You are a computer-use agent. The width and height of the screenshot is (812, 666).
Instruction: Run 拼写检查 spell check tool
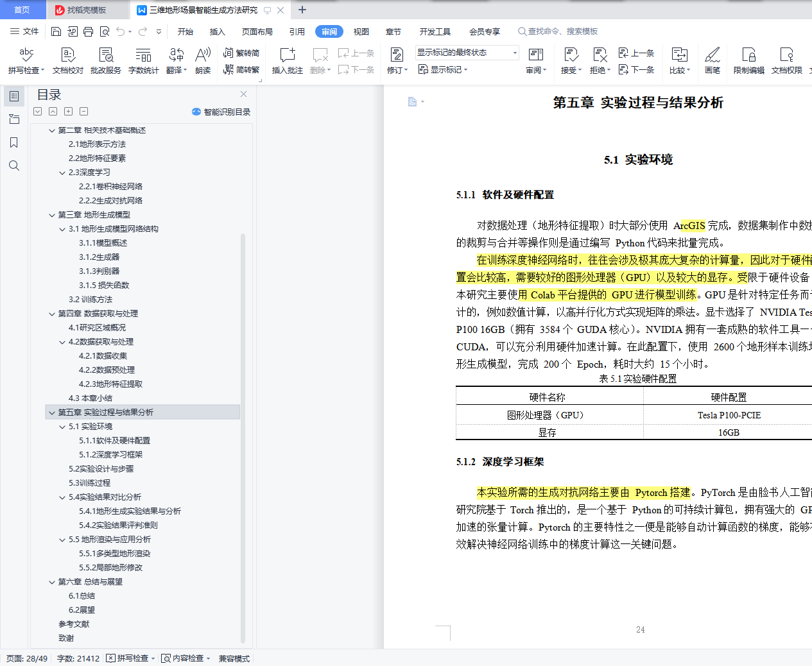[26, 61]
